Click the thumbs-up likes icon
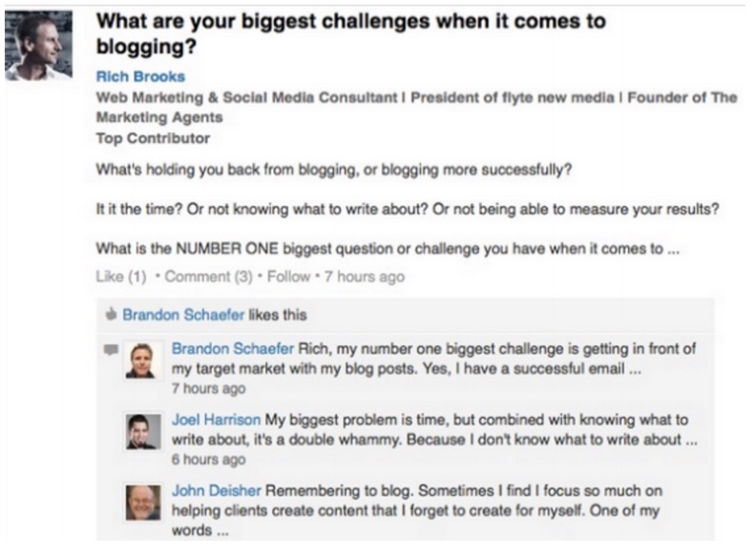The height and width of the screenshot is (556, 756). click(x=111, y=315)
